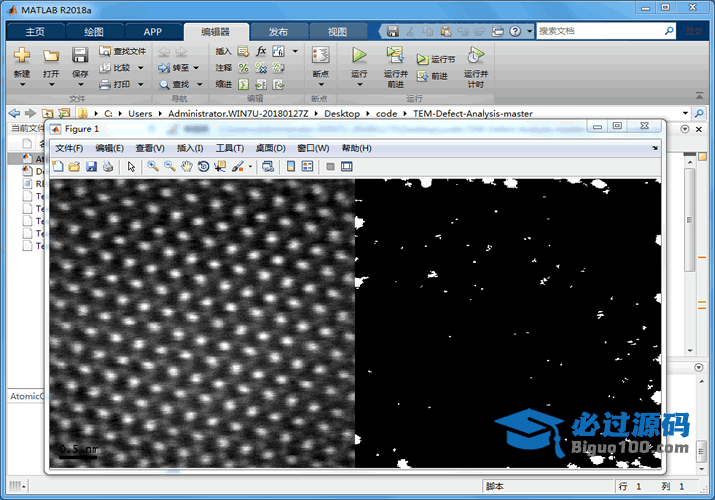This screenshot has height=500, width=715.
Task: Click the uncomment icon in 编辑 group
Action: (x=261, y=68)
